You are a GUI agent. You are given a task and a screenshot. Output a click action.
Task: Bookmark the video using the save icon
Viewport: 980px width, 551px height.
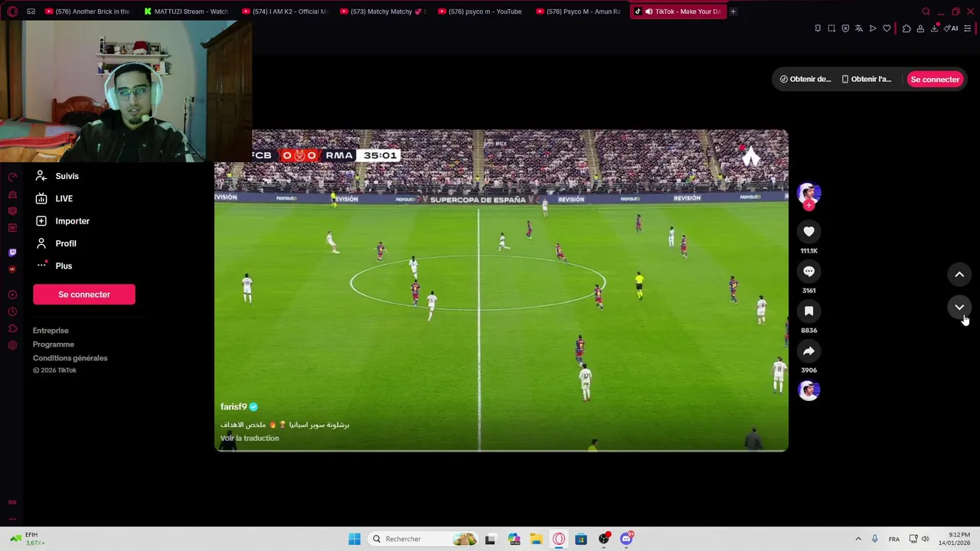coord(808,311)
